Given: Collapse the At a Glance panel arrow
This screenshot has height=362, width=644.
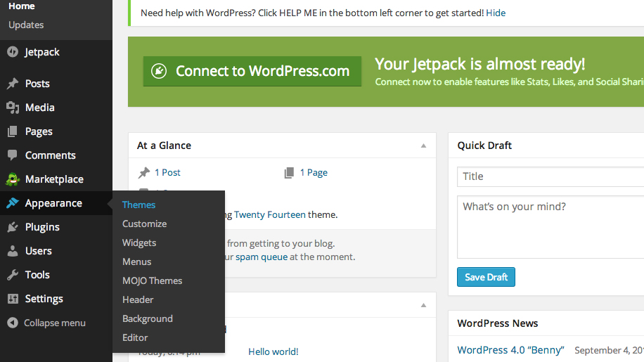Looking at the screenshot, I should point(423,146).
